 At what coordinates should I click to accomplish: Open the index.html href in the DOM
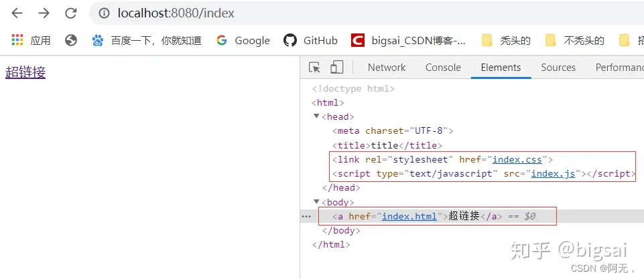(x=409, y=216)
